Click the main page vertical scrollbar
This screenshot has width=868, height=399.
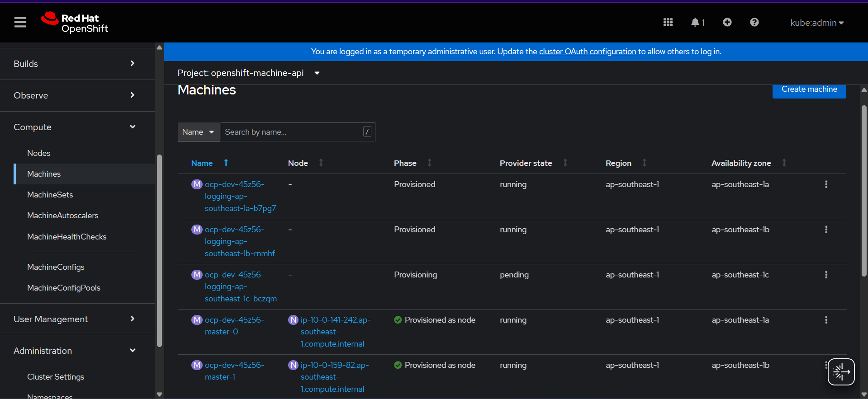(864, 190)
